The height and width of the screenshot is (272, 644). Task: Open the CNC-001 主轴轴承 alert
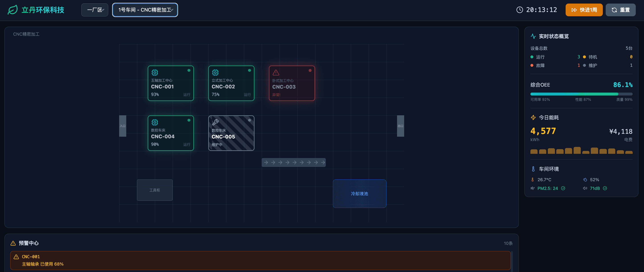(x=260, y=260)
